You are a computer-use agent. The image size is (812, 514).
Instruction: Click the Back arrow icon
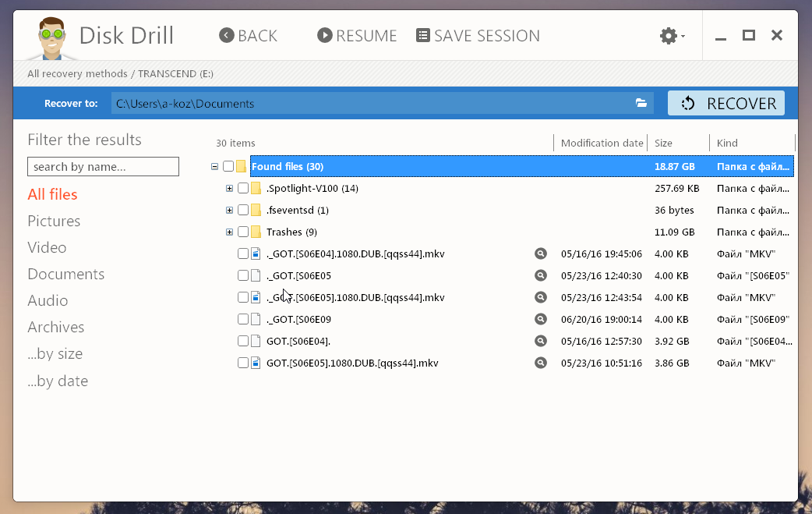click(x=227, y=36)
